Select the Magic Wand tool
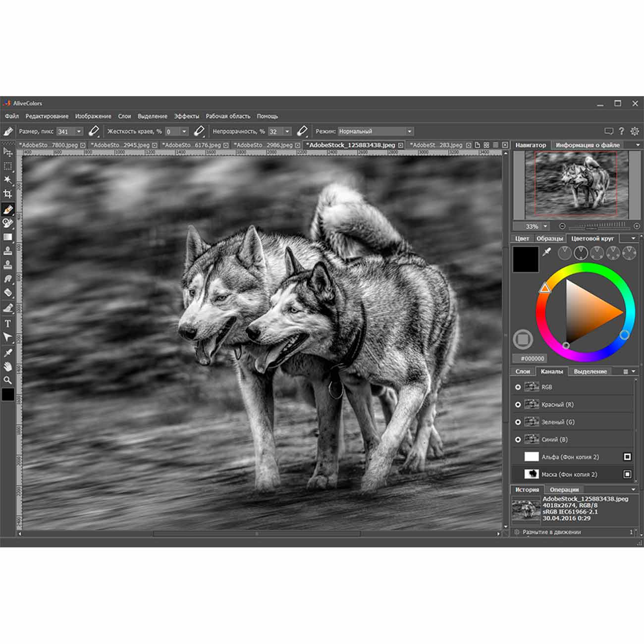Screen dimensions: 644x644 8,179
